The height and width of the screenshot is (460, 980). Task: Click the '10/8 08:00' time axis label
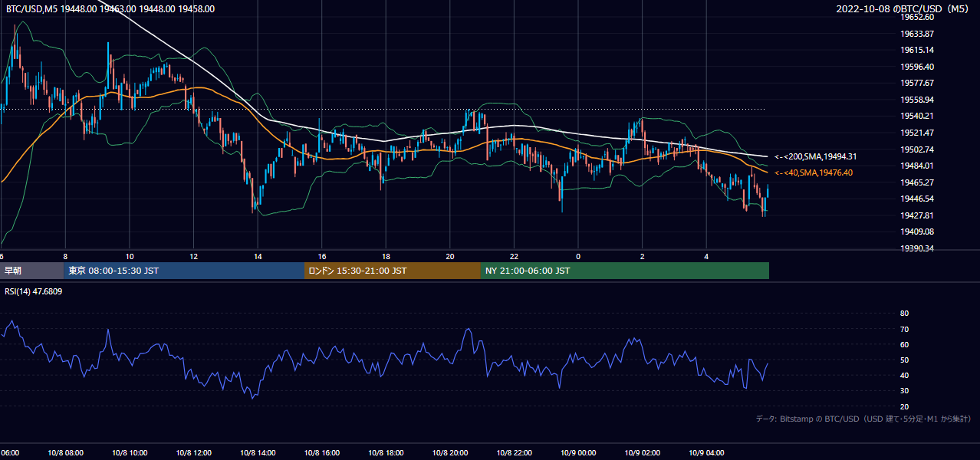pyautogui.click(x=65, y=453)
